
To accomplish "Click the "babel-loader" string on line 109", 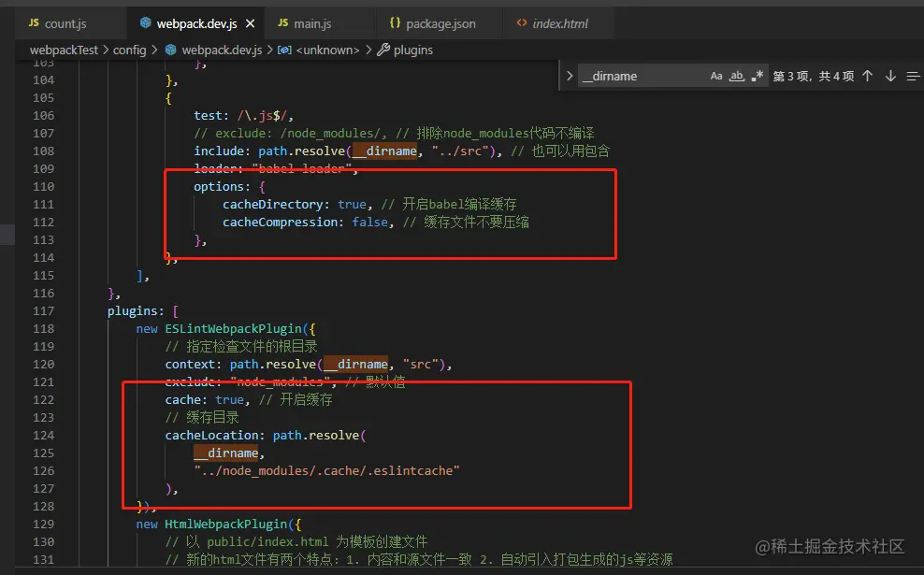I will [x=302, y=169].
